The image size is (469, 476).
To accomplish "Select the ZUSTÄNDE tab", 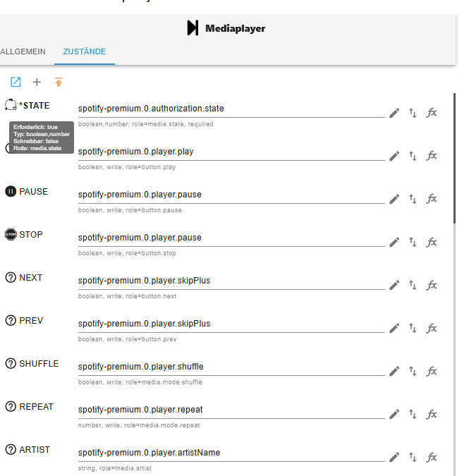I will (85, 52).
